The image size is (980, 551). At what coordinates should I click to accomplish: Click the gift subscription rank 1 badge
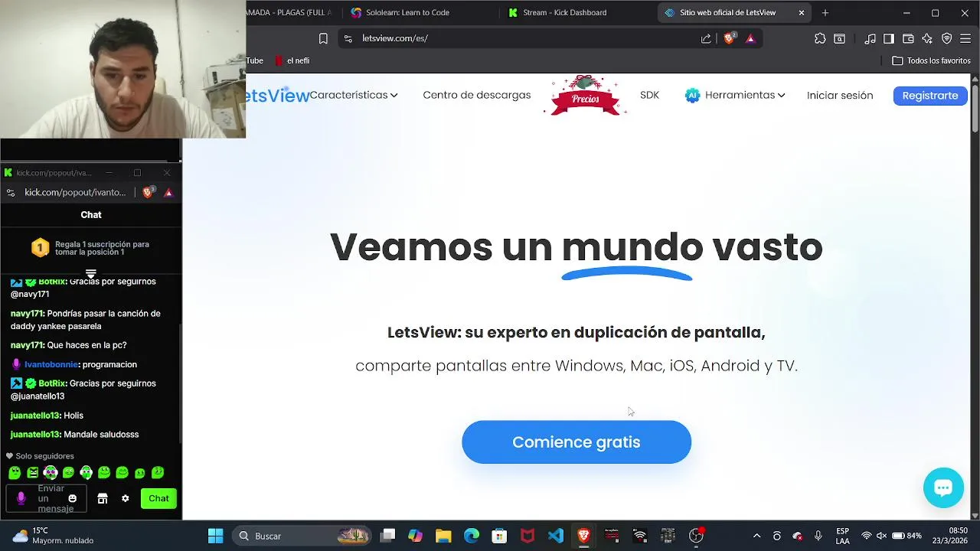pos(40,248)
